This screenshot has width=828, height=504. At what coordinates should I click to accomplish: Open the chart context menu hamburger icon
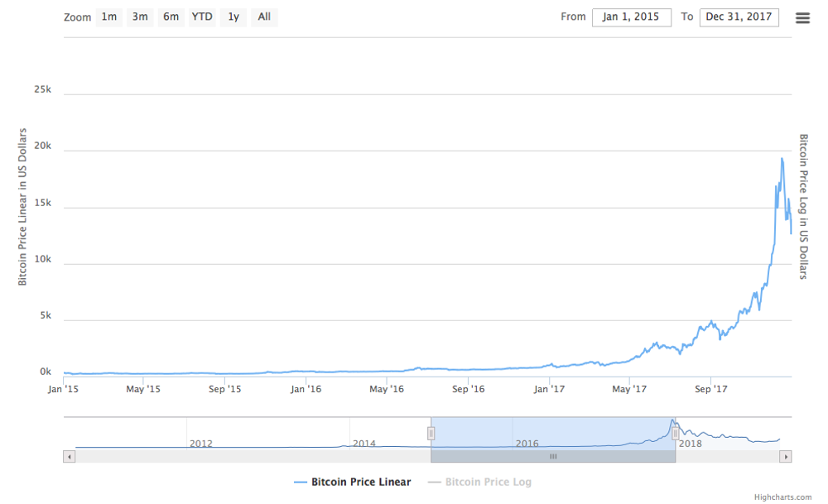802,18
